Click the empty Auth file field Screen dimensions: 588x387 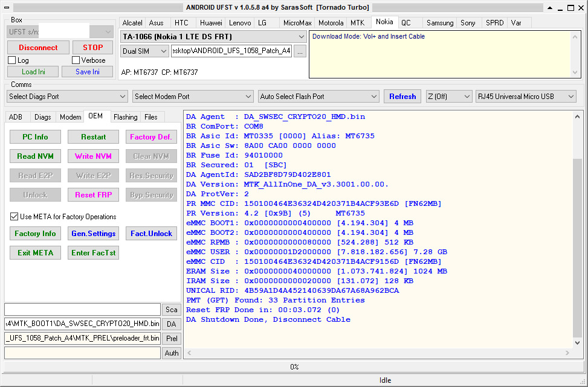pyautogui.click(x=83, y=353)
